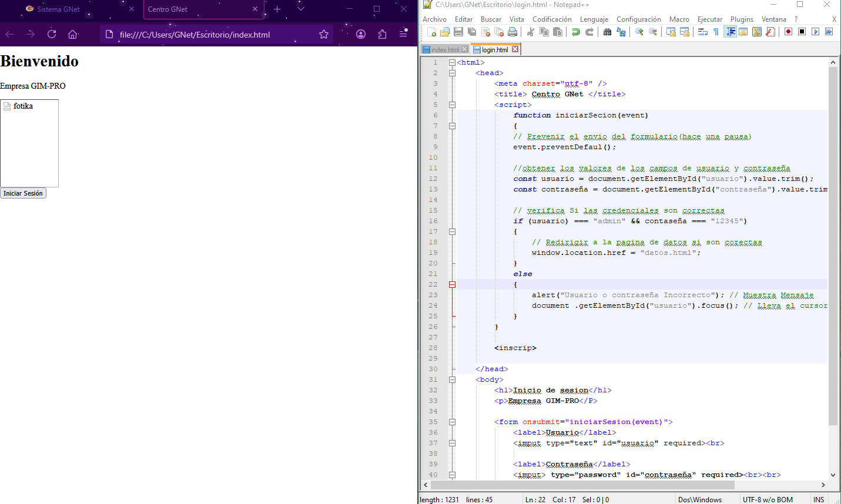The height and width of the screenshot is (504, 841).
Task: Reload the page in the browser
Action: click(52, 34)
